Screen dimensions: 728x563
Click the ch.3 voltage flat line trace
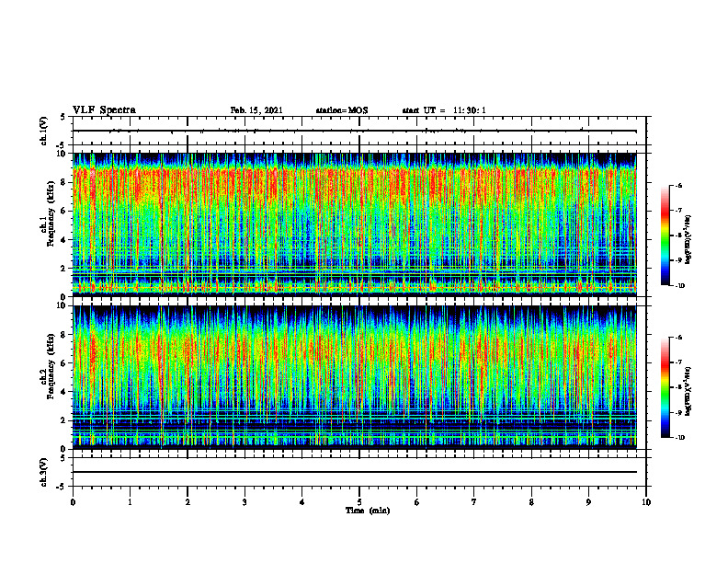tap(355, 472)
